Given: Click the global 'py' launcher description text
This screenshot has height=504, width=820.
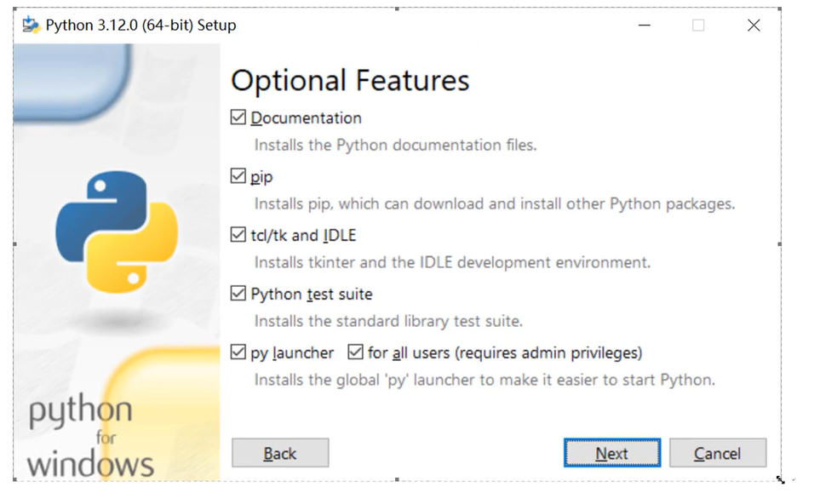Looking at the screenshot, I should pos(484,380).
